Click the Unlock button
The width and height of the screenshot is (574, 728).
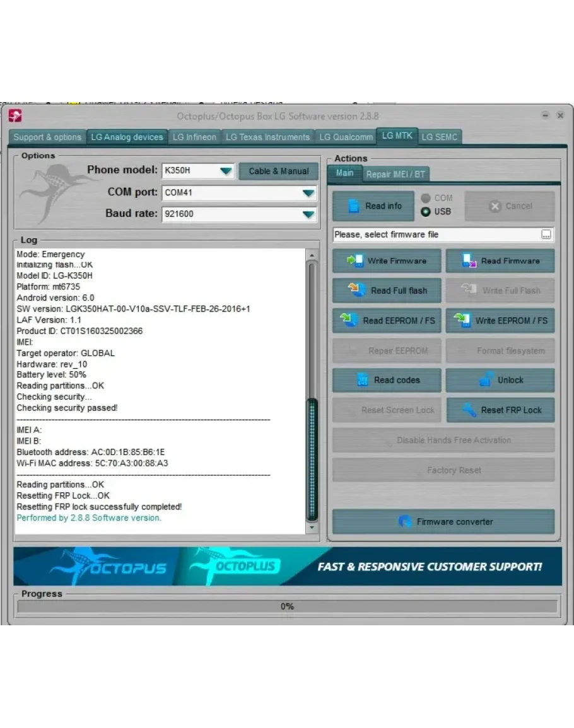coord(500,380)
